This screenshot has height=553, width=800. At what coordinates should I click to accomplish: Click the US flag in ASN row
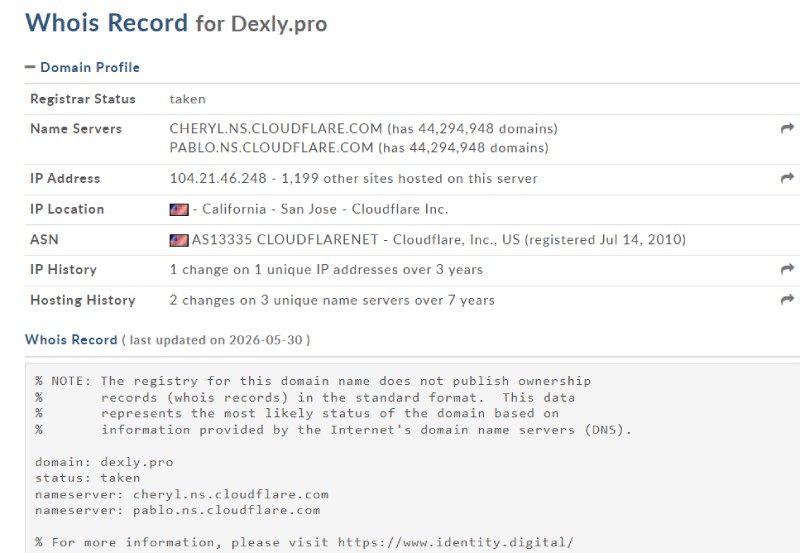click(x=179, y=240)
